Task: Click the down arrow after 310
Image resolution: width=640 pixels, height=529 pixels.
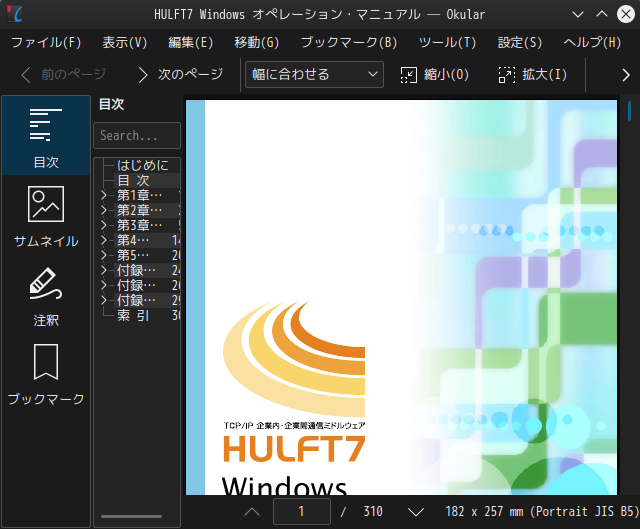Action: [416, 512]
